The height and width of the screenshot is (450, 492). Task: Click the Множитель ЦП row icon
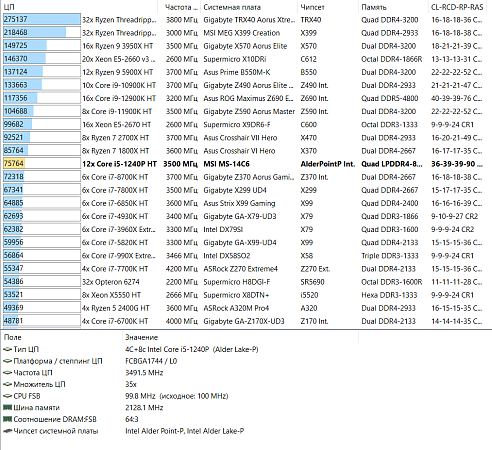[x=8, y=384]
